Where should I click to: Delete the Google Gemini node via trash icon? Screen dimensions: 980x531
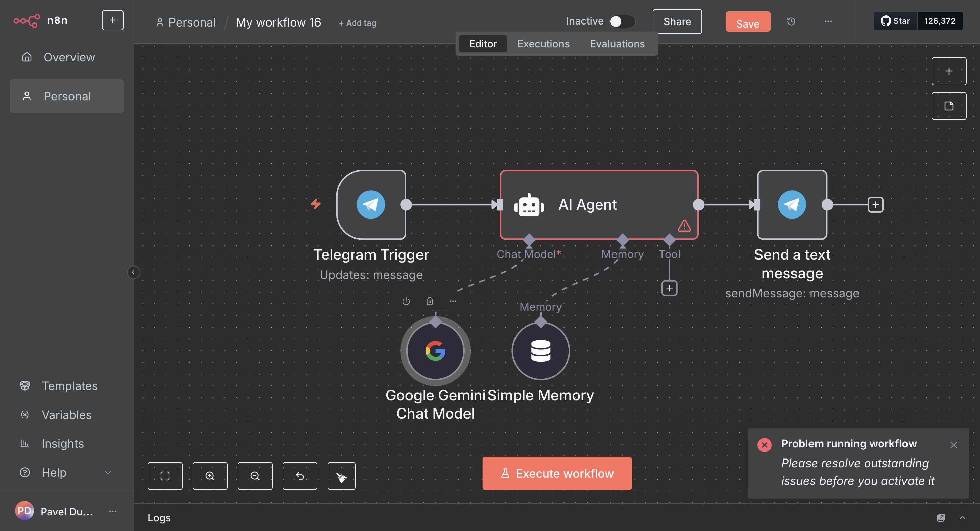click(430, 301)
